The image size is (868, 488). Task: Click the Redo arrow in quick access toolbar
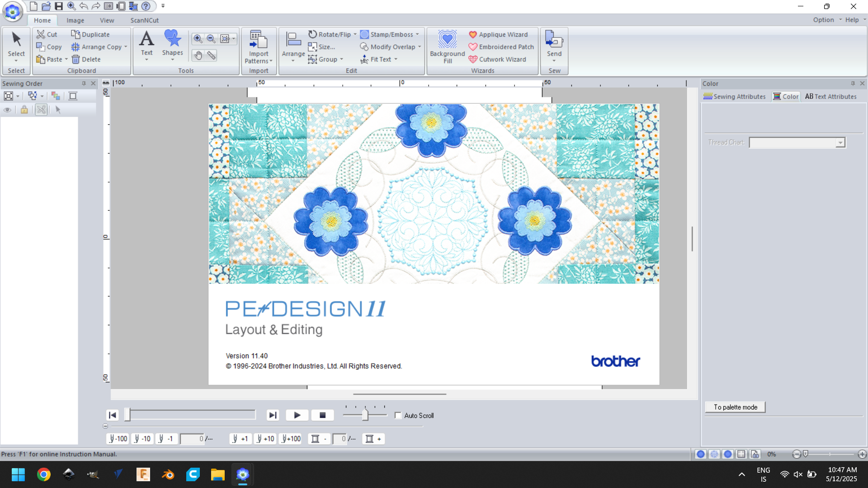click(96, 6)
